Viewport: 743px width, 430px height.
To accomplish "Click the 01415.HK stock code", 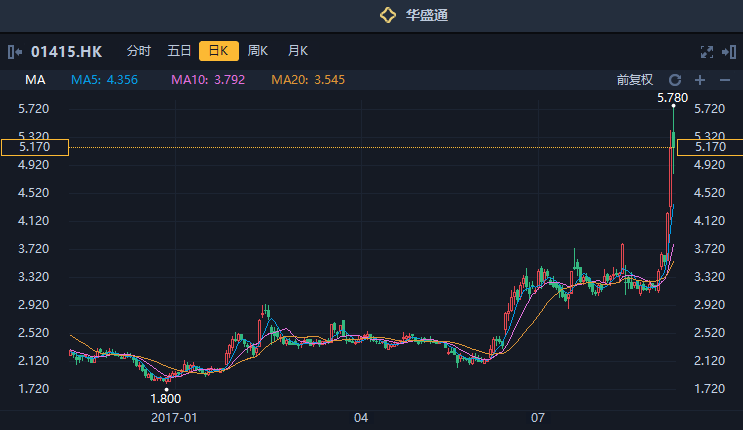I will click(x=66, y=51).
